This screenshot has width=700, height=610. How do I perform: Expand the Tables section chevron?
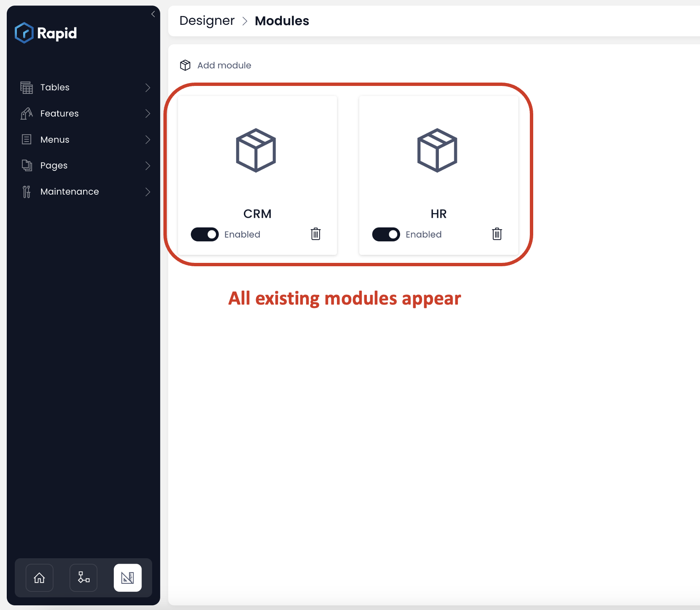pyautogui.click(x=147, y=87)
